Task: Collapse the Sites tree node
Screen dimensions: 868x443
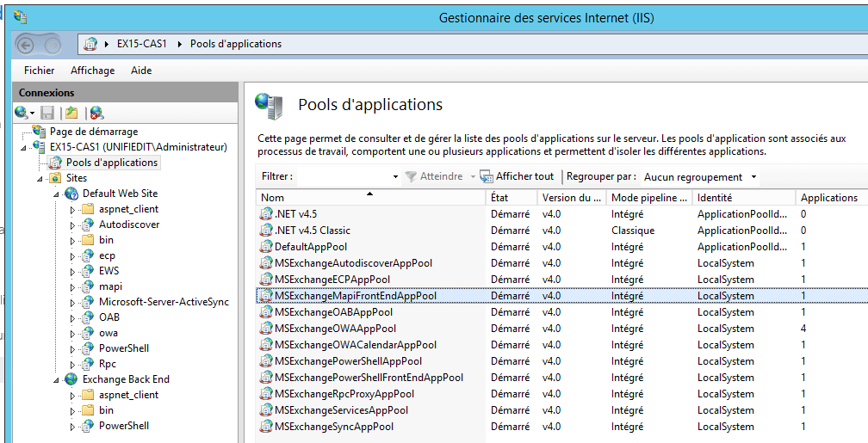Action: 41,178
